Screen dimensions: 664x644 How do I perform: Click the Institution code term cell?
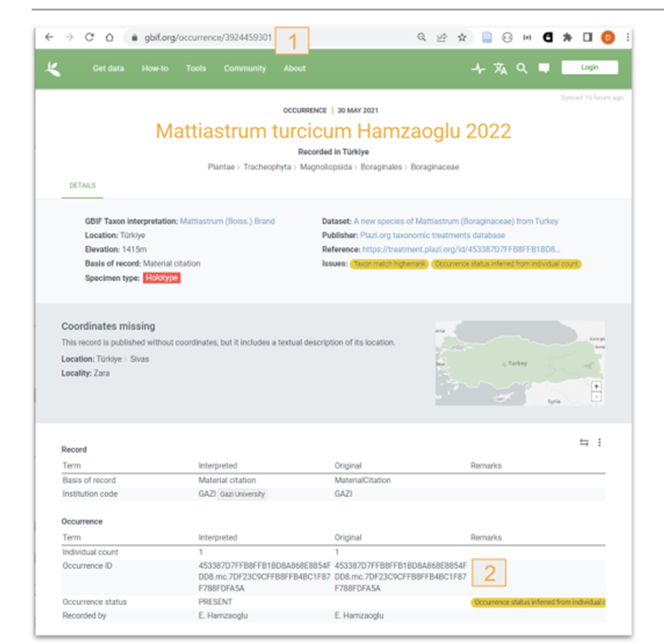90,494
